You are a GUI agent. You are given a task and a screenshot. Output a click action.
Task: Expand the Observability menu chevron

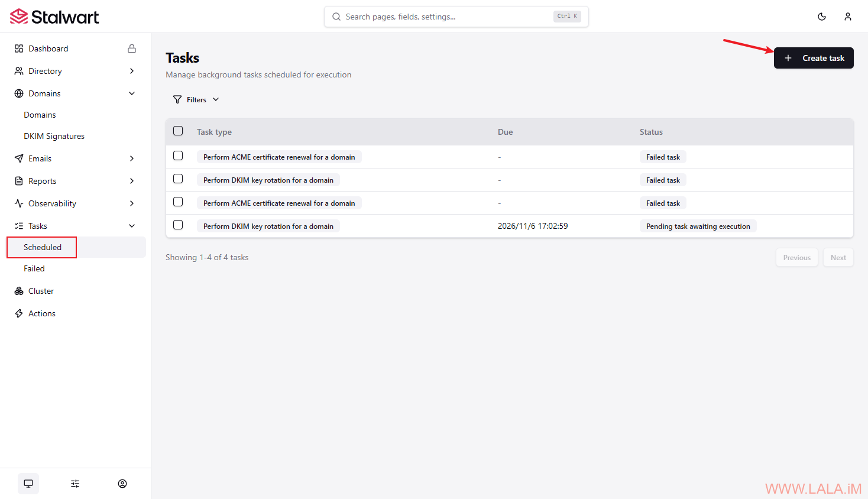(x=132, y=203)
